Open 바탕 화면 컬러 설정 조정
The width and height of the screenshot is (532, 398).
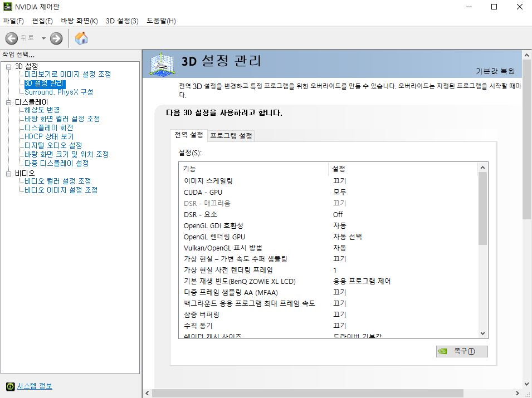62,119
